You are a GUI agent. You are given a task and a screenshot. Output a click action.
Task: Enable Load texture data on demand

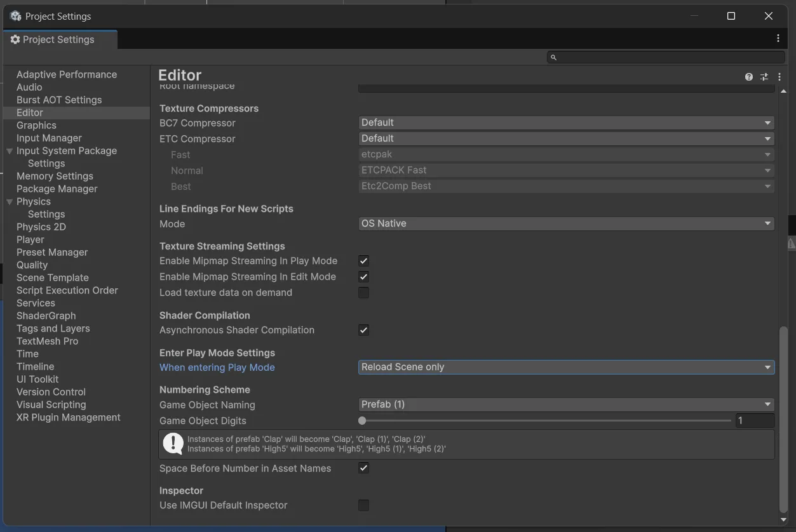[x=363, y=293]
